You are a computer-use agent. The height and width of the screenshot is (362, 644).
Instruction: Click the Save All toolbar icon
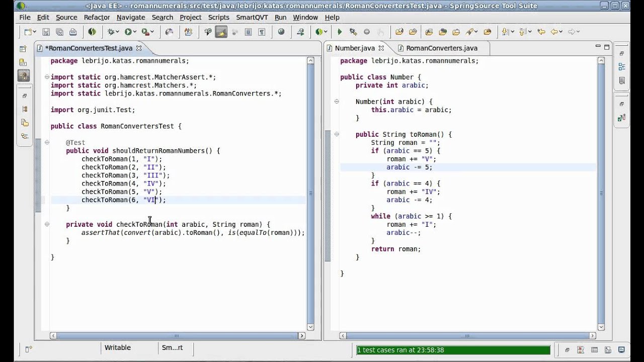tap(59, 32)
